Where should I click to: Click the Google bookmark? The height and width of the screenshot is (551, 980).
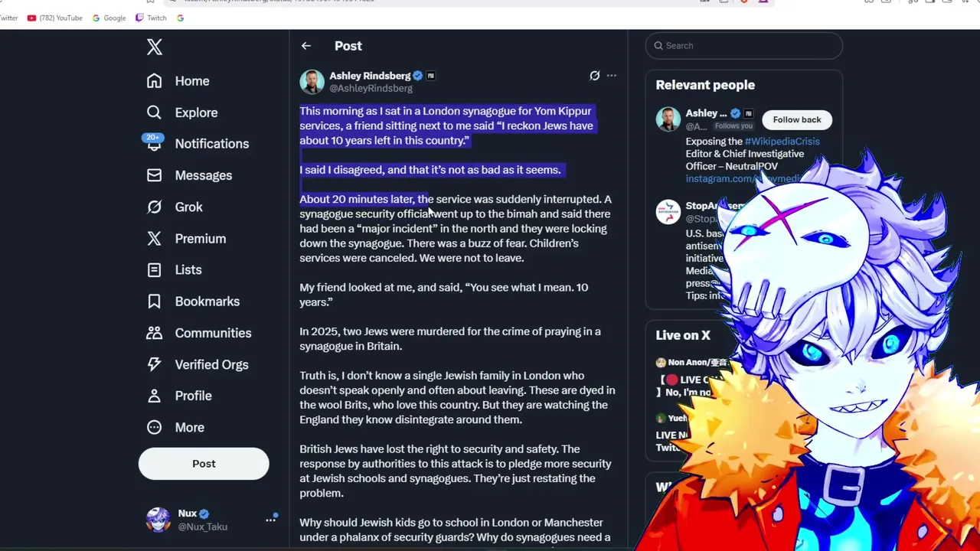click(109, 18)
